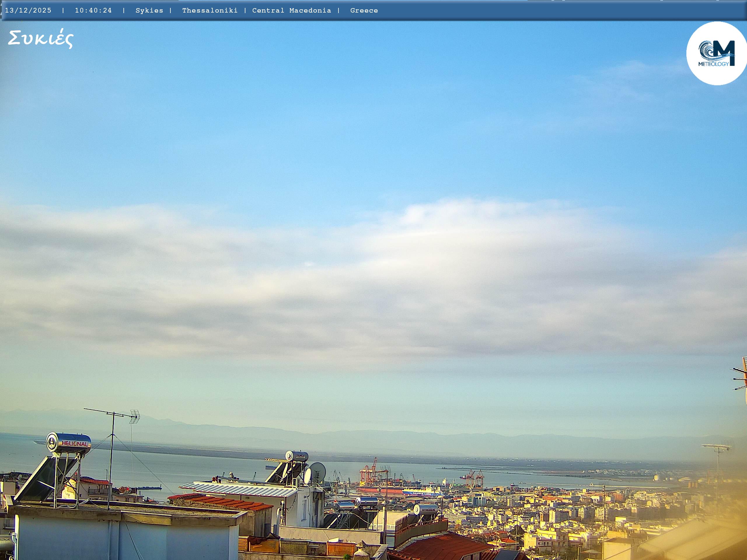This screenshot has height=560, width=747.
Task: Click the timestamp 10:40:24
Action: click(x=93, y=10)
